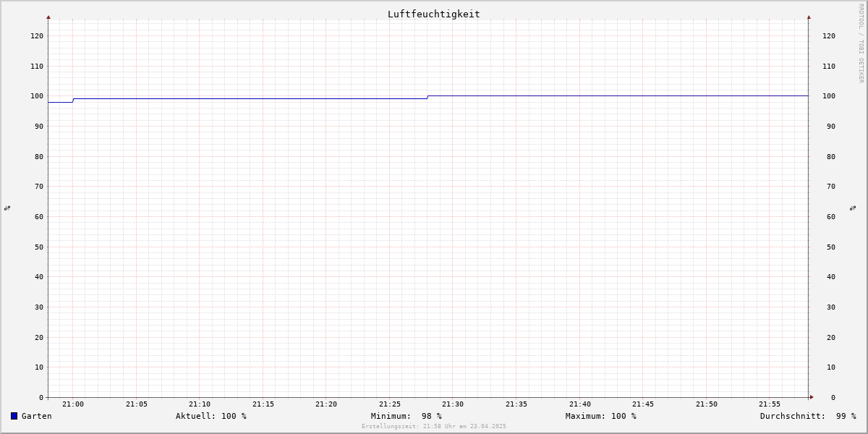
Task: Click the blue Garten legend color swatch
Action: 14,416
